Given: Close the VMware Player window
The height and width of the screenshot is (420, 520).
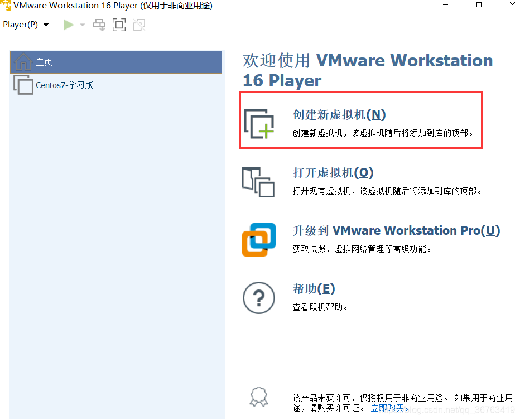Looking at the screenshot, I should point(512,5).
